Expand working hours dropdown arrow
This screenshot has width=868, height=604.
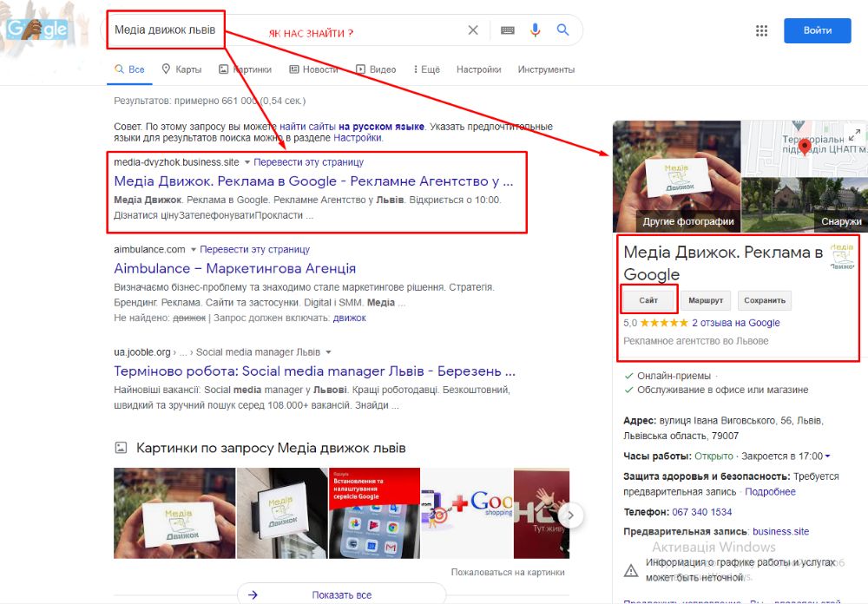pos(827,456)
